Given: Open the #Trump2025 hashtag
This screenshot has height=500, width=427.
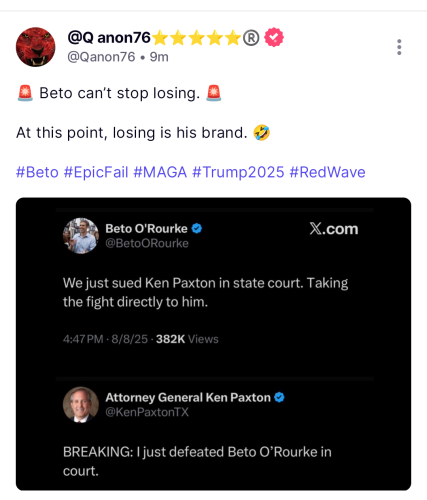Looking at the screenshot, I should [x=238, y=172].
